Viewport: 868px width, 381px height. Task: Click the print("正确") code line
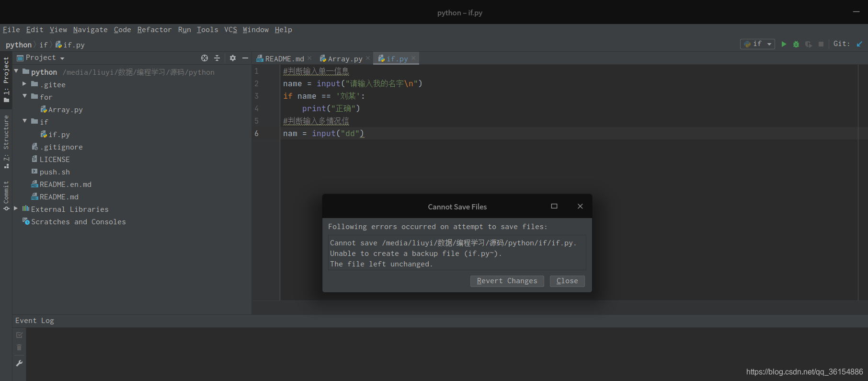click(x=331, y=108)
